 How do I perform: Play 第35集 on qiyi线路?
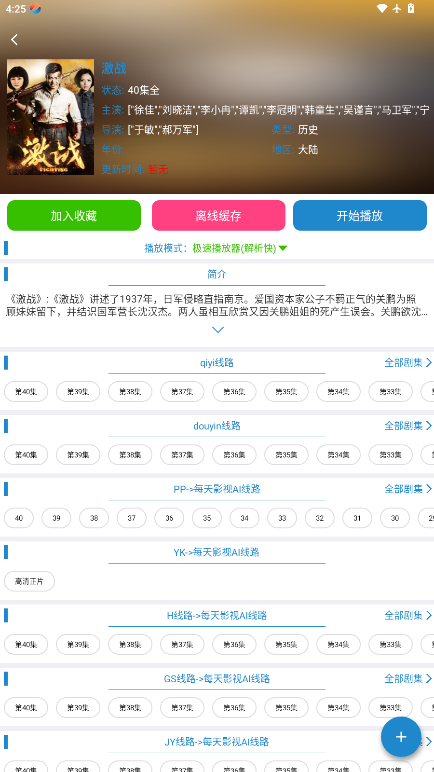coord(286,392)
